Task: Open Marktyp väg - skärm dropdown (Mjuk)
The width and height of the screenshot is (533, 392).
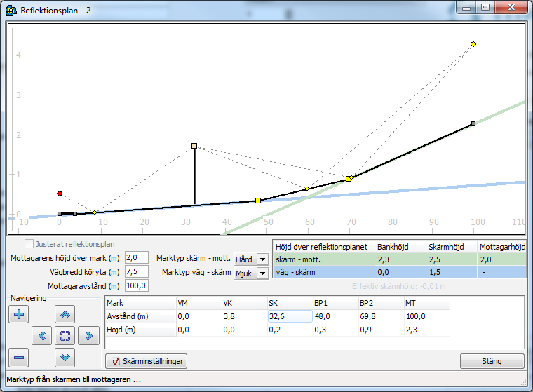Action: [x=251, y=273]
